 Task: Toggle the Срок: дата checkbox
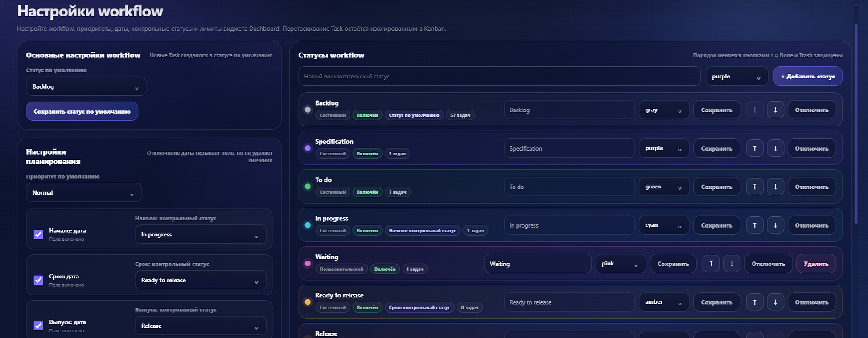click(x=38, y=280)
